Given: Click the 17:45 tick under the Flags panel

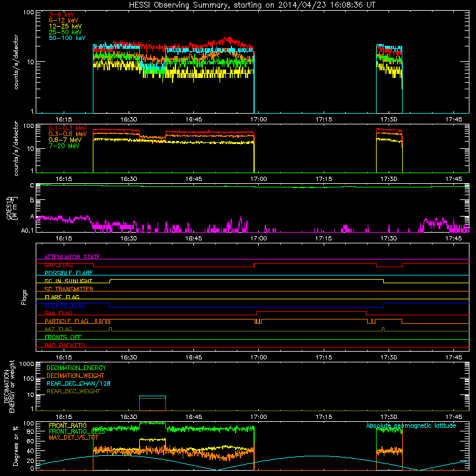Looking at the screenshot, I should (x=453, y=358).
